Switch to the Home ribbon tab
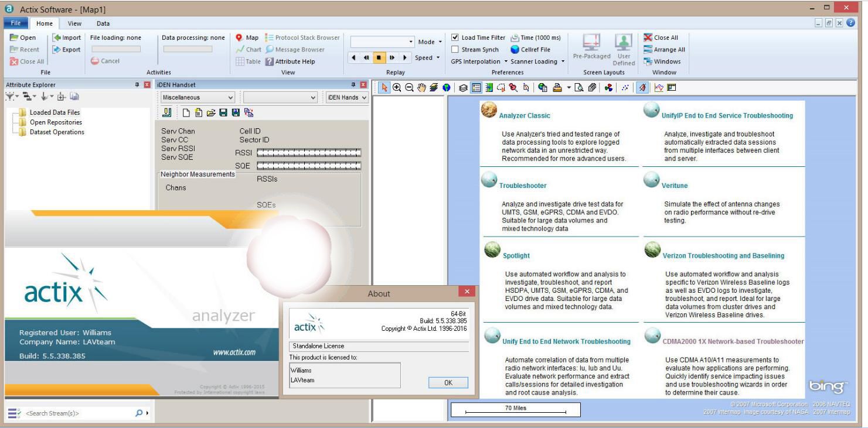868x428 pixels. coord(44,23)
